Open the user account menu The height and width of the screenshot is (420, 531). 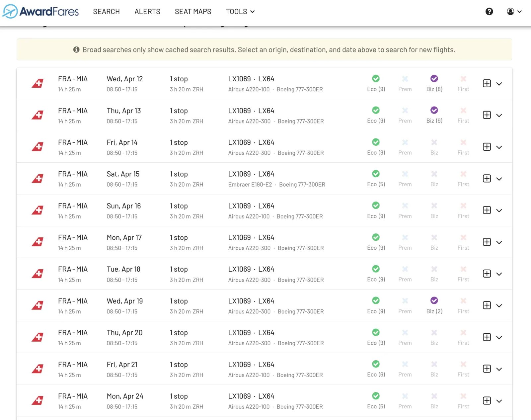point(514,12)
